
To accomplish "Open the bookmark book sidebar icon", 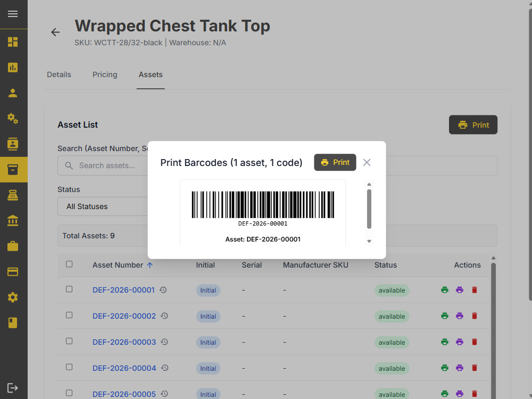I will [13, 323].
